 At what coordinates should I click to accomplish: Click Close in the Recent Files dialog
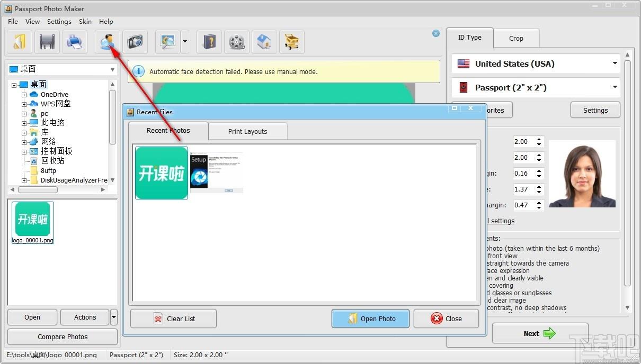point(446,319)
